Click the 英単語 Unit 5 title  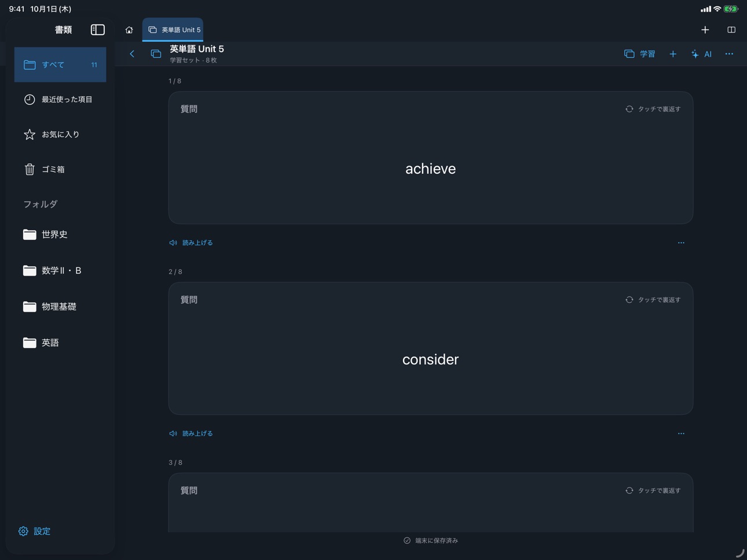pos(197,49)
